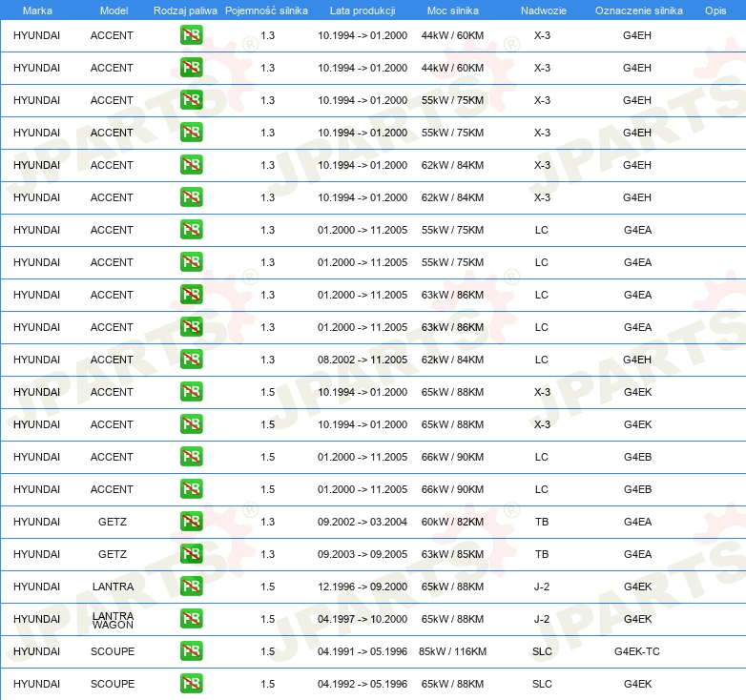Click the Opis column header
This screenshot has height=700, width=746.
click(x=715, y=10)
